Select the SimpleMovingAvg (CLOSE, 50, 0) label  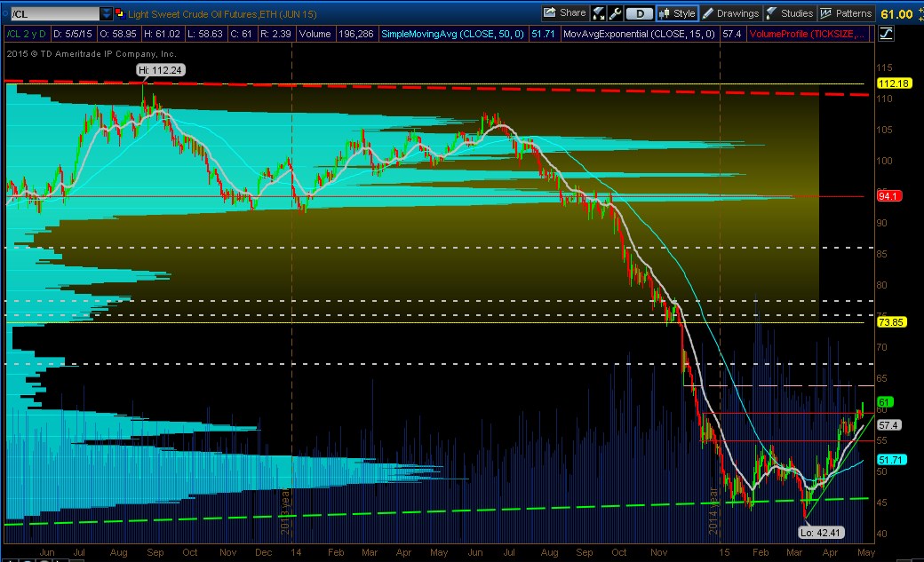pyautogui.click(x=452, y=34)
